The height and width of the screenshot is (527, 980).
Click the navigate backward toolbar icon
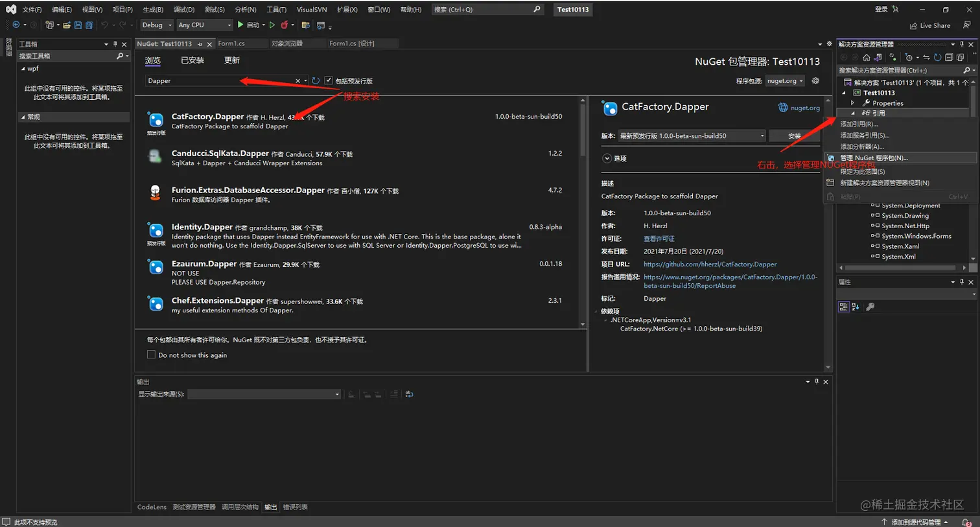tap(16, 25)
